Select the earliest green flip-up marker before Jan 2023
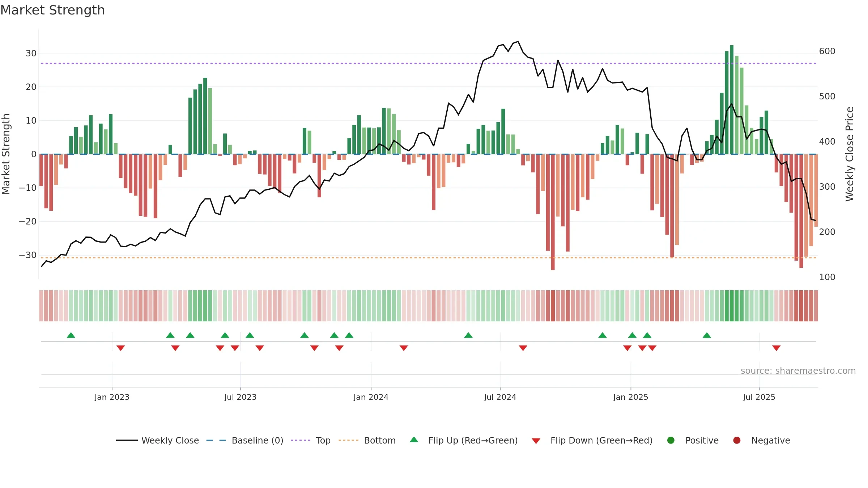Screen dimensions: 868x488 (x=71, y=335)
